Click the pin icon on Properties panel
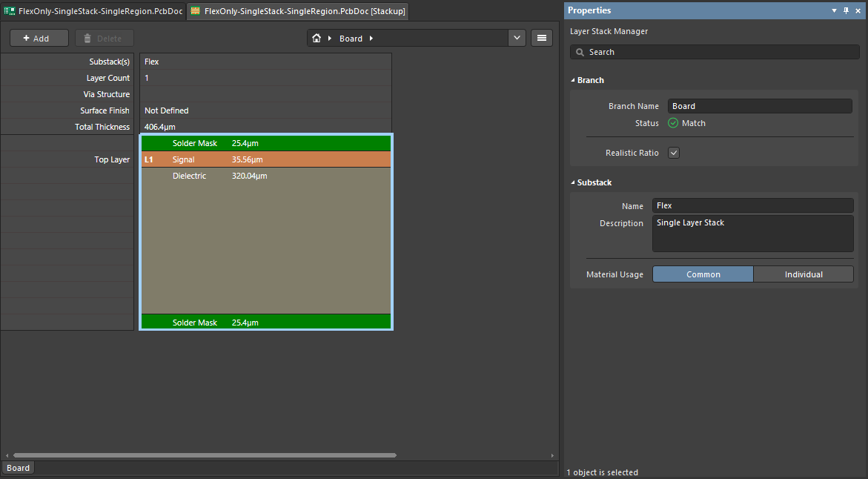868x479 pixels. tap(847, 11)
